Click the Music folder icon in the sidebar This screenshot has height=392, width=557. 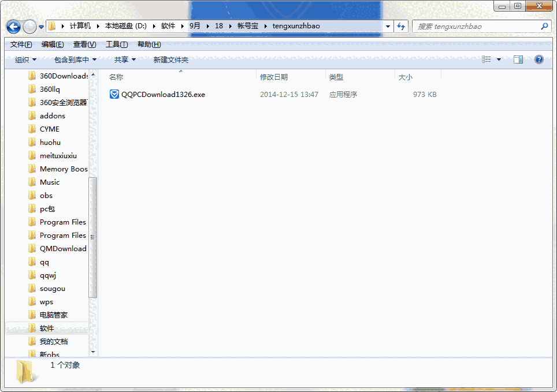33,182
